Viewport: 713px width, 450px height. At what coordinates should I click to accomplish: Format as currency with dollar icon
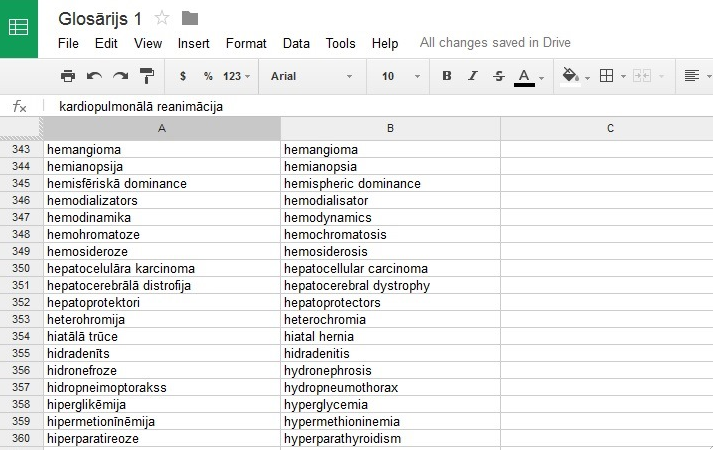(183, 76)
